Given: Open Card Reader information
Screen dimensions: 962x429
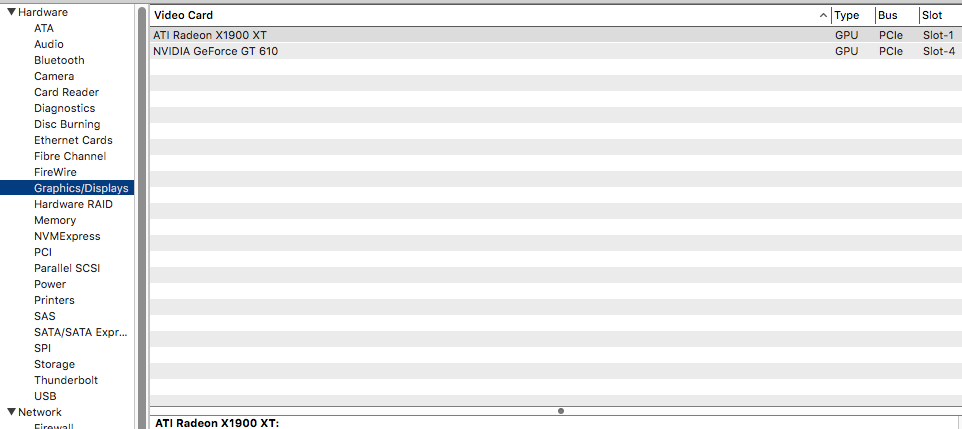Looking at the screenshot, I should click(x=66, y=92).
